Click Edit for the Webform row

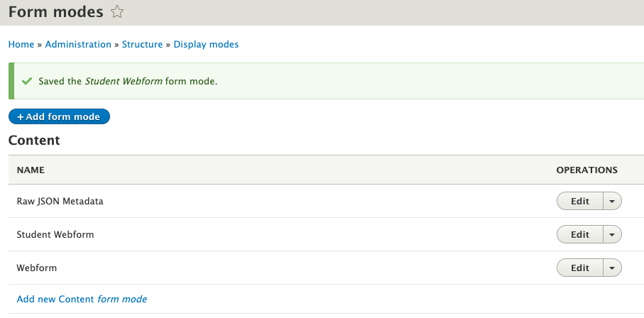coord(579,268)
